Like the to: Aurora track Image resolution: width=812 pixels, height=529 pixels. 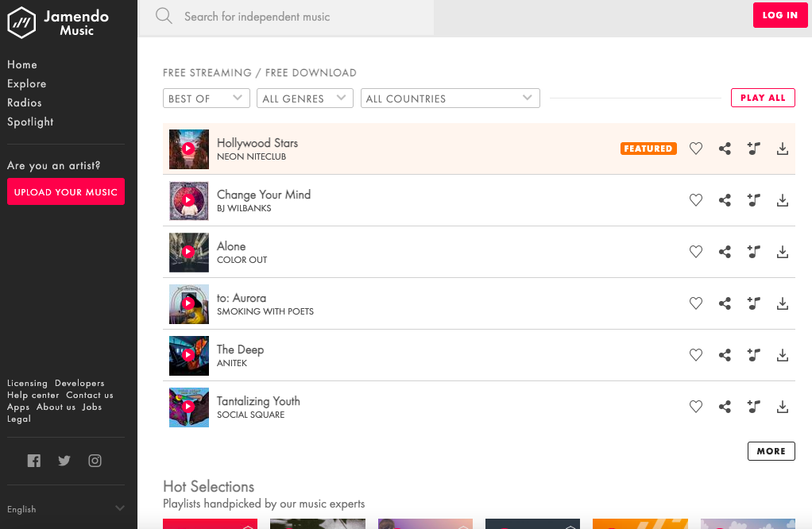[x=695, y=303]
